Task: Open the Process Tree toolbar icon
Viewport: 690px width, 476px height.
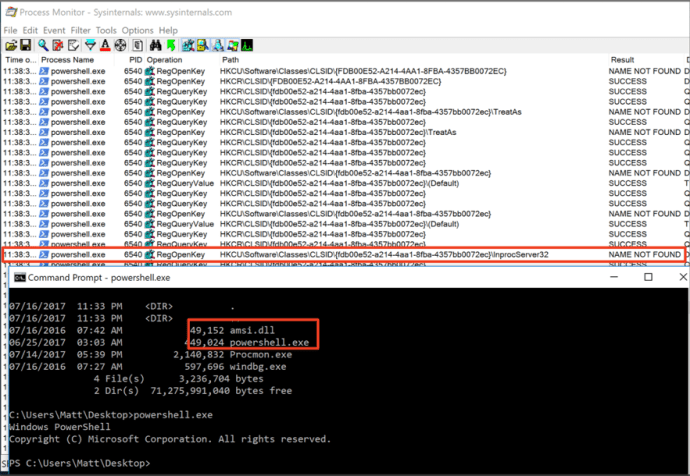Action: coord(136,45)
